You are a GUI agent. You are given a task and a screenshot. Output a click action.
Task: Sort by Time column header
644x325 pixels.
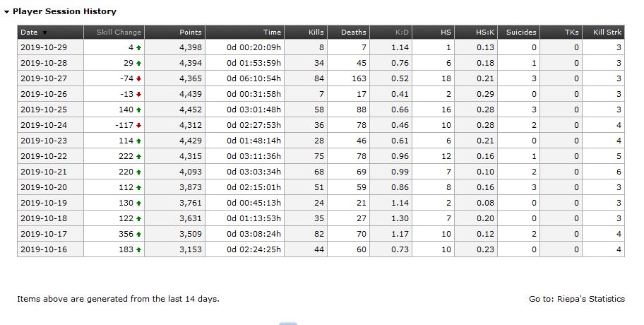272,32
